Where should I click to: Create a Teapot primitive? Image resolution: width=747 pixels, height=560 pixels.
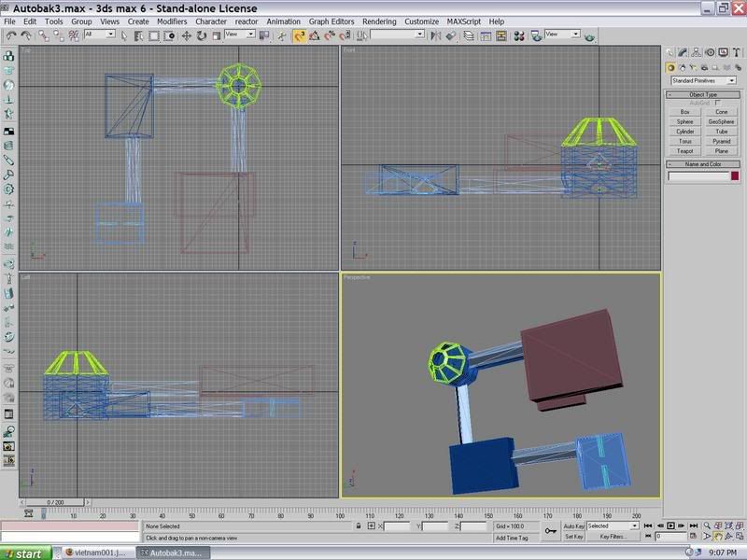685,151
